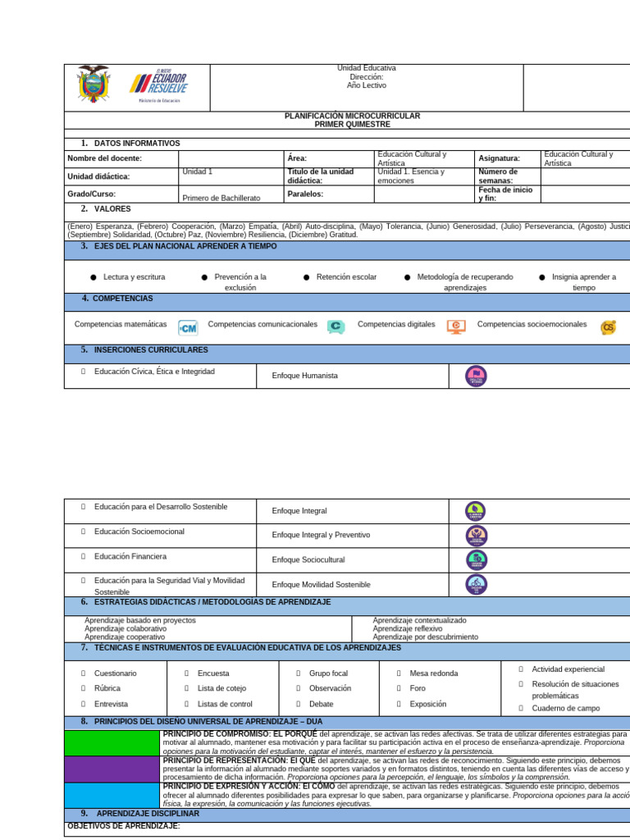
Task: Click the OBJETIVOS DE APRENDIZAJE label
Action: (123, 825)
